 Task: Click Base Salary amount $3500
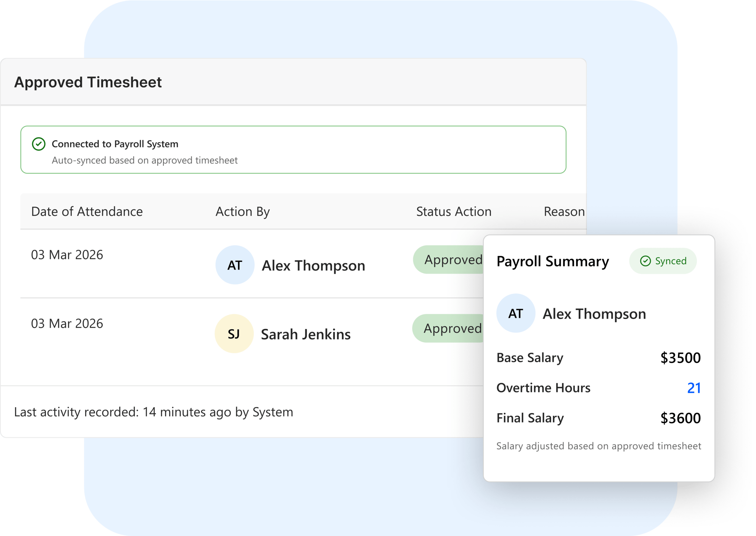[680, 358]
